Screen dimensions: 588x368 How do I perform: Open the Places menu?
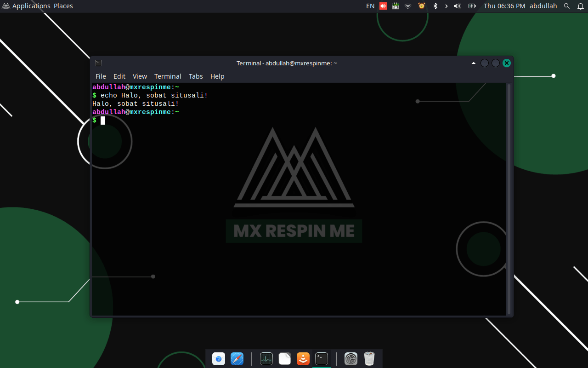point(63,6)
